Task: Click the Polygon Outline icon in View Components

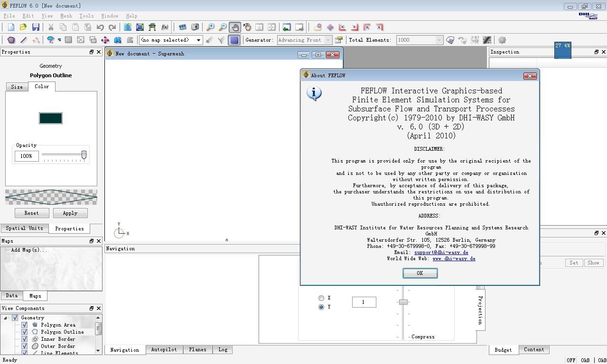Action: coord(35,332)
